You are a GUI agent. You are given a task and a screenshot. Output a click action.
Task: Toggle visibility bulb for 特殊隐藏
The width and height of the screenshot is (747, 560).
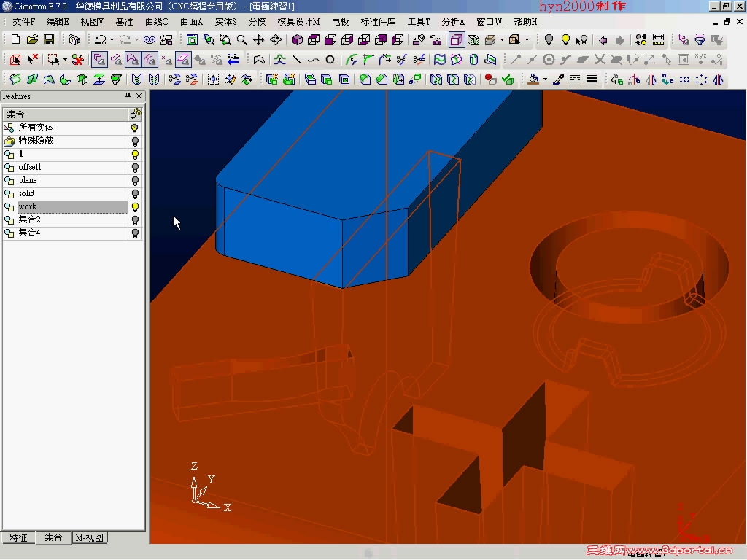coord(135,141)
